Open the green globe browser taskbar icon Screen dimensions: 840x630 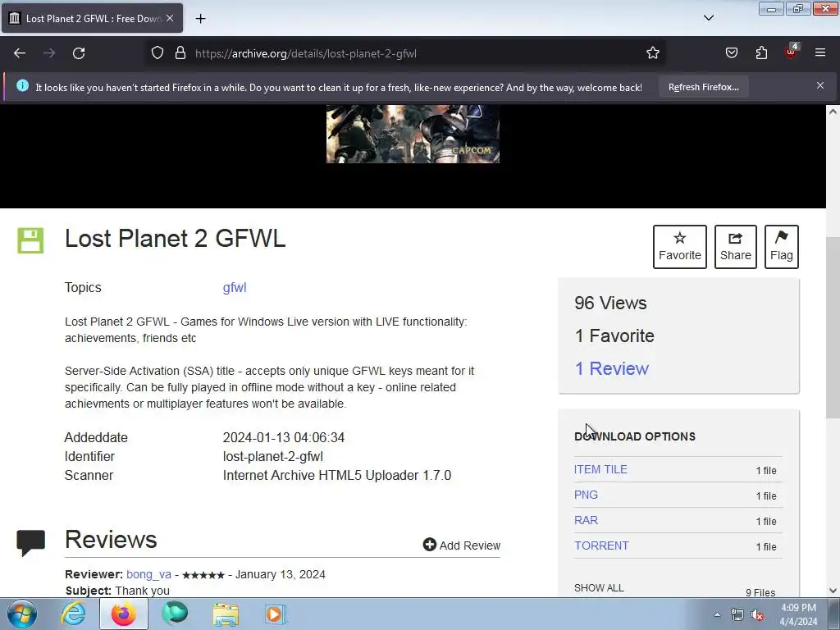[175, 614]
